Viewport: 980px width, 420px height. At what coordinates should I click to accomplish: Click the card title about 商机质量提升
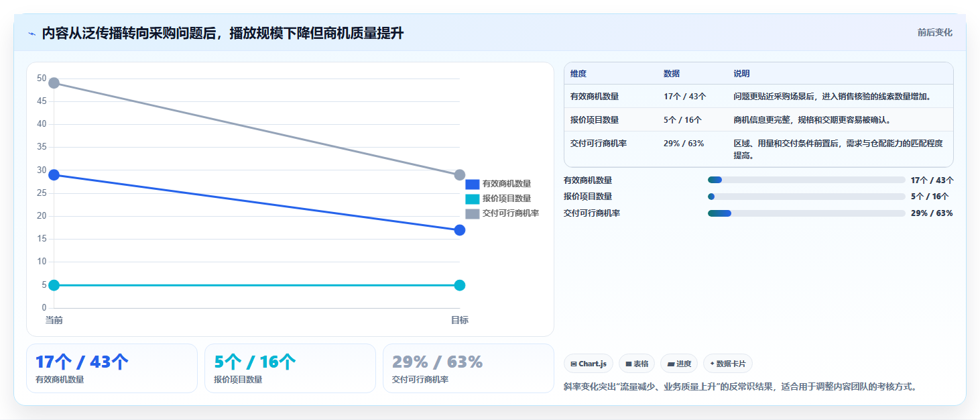(x=223, y=34)
